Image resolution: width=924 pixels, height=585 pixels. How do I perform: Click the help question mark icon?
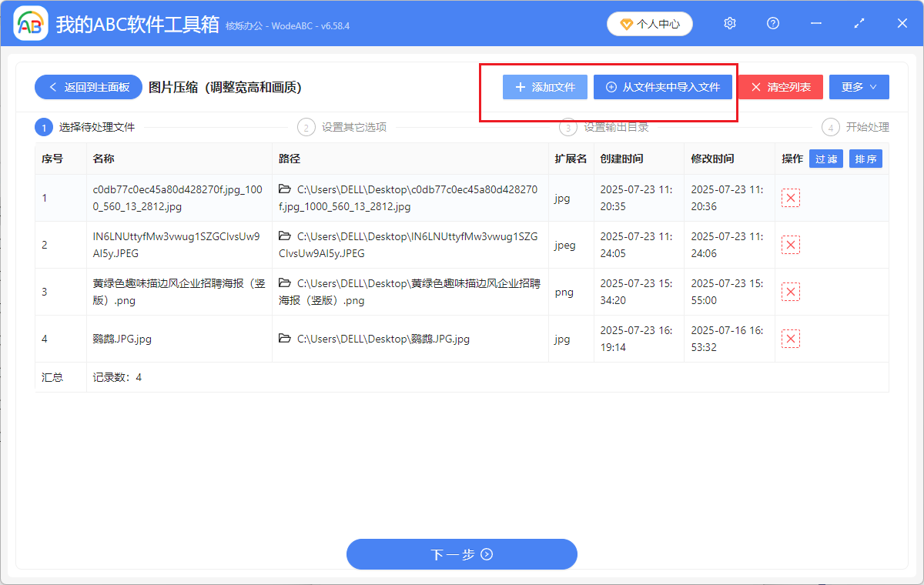[x=772, y=23]
